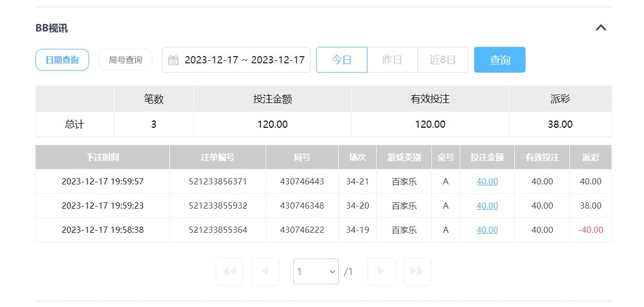Click the 游戏类别 column header
This screenshot has height=307, width=644.
pos(404,157)
